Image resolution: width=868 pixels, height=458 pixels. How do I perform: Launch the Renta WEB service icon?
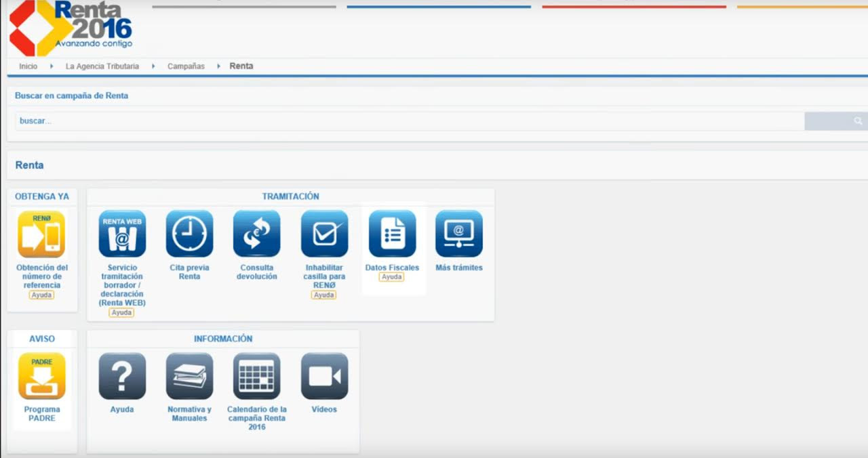click(x=122, y=234)
